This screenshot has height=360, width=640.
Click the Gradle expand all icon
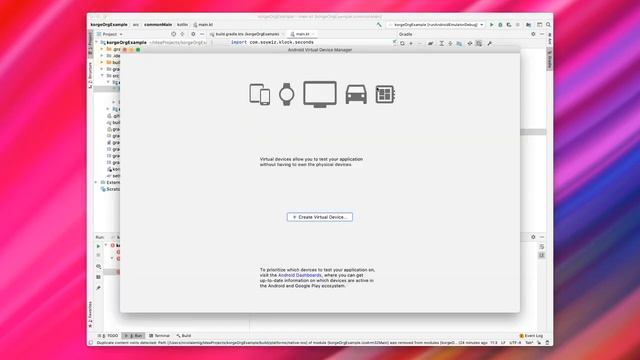coord(441,43)
